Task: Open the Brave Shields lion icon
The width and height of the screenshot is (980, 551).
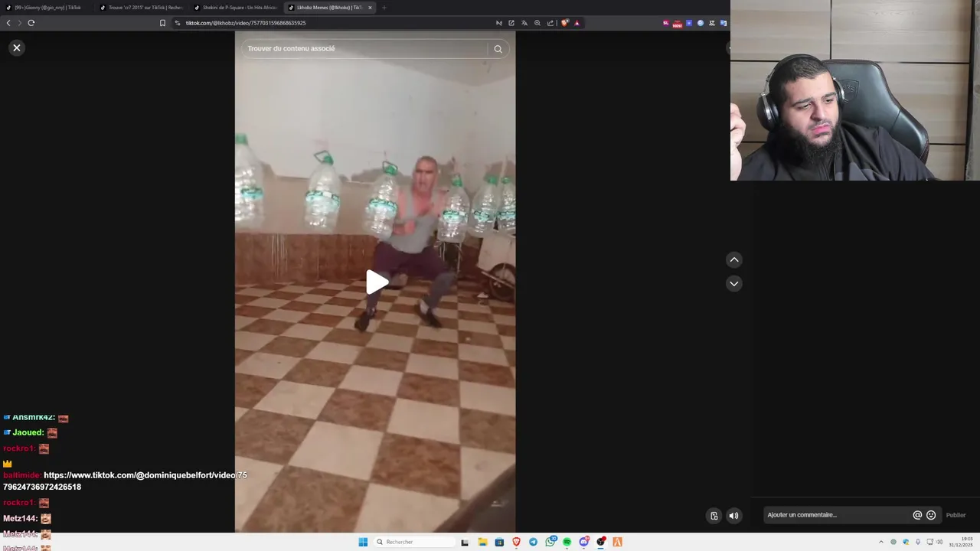Action: pos(565,23)
